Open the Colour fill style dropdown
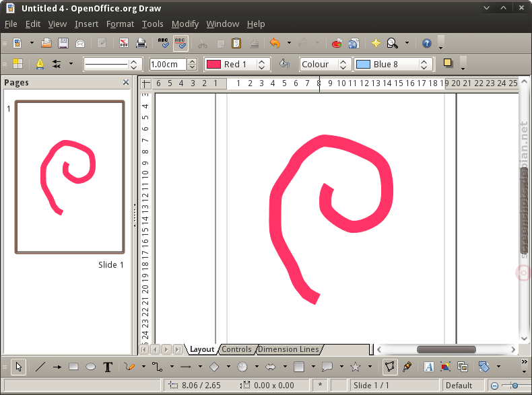The image size is (532, 395). (324, 65)
